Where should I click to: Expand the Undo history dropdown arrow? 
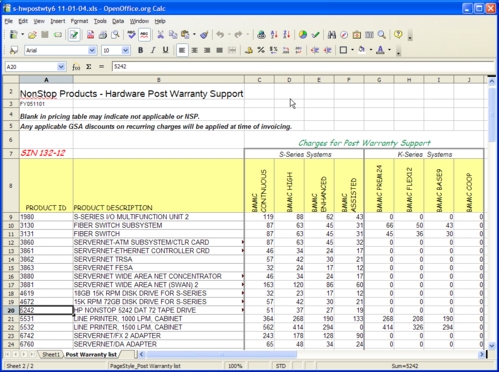coord(229,35)
